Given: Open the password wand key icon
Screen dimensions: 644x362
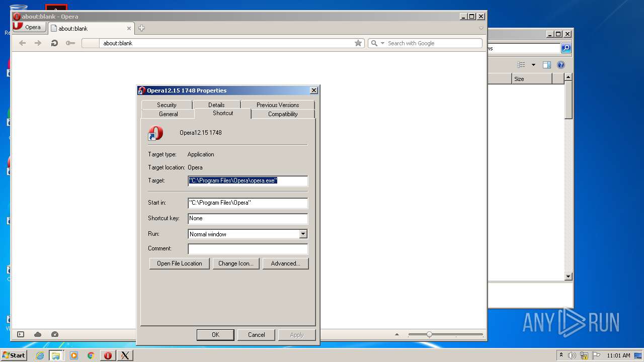Looking at the screenshot, I should coord(70,43).
